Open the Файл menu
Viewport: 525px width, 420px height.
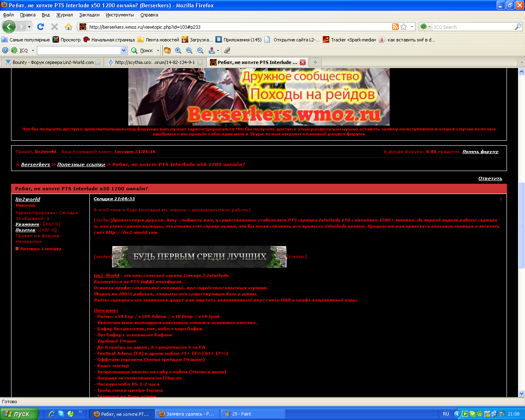8,15
